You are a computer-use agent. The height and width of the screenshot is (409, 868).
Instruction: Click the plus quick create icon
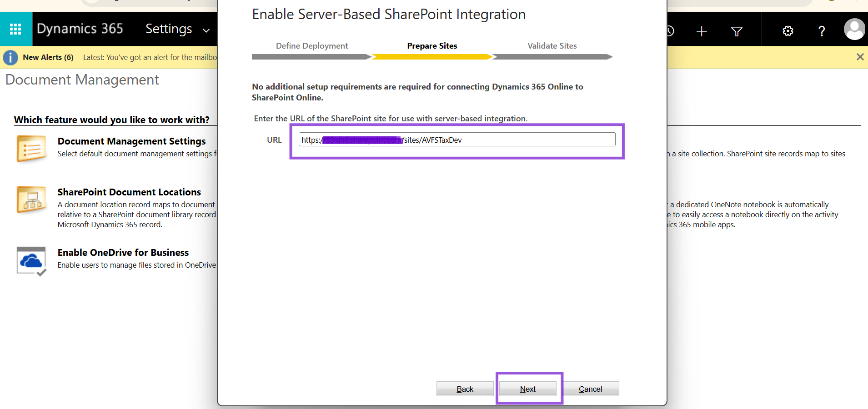tap(702, 31)
